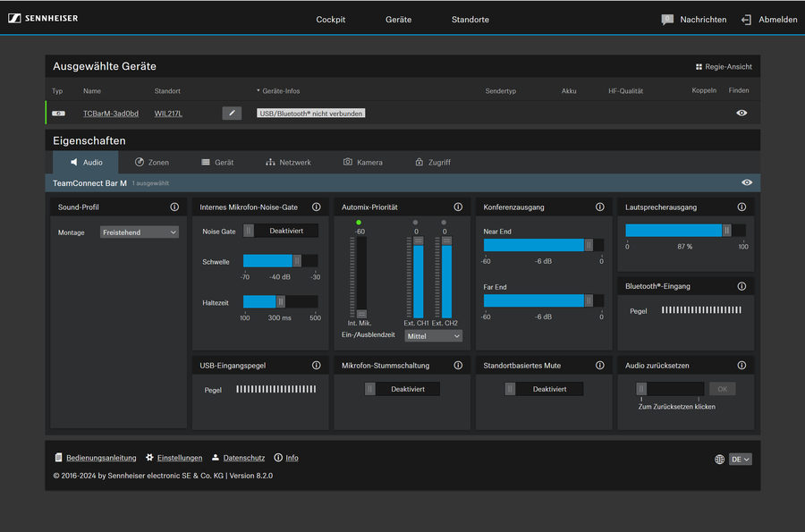Screen dimensions: 805x532
Task: Click the Zum Zurücksetzen reset slider handle
Action: tap(641, 389)
